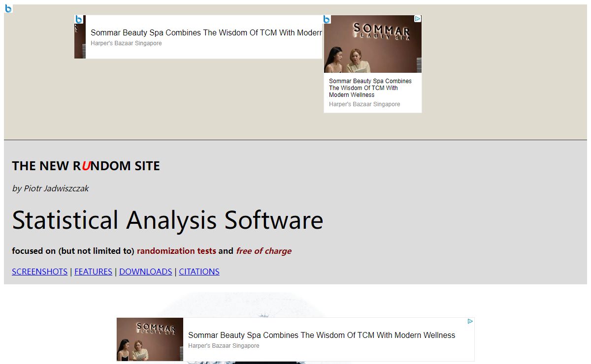
Task: Click 'Harper's Bazaar Singapore' in the square ad
Action: (x=364, y=104)
